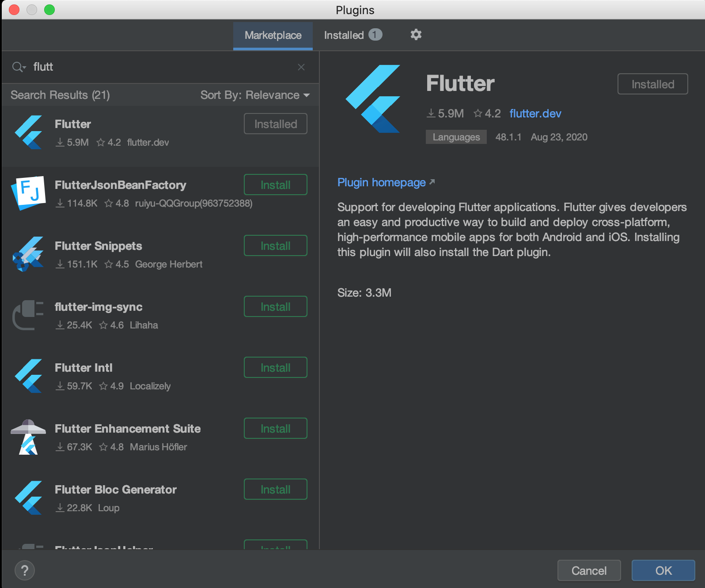Select the Flutter Enhancement Suite icon

tap(29, 437)
